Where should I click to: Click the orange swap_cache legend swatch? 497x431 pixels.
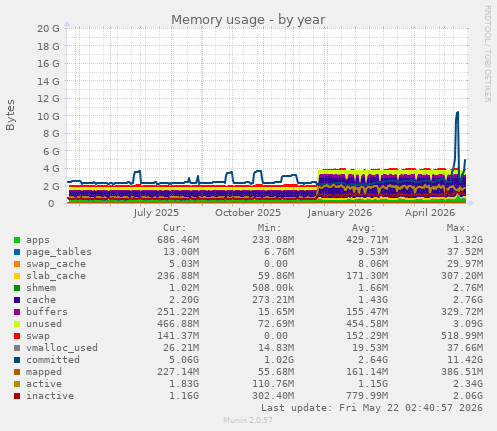point(17,264)
